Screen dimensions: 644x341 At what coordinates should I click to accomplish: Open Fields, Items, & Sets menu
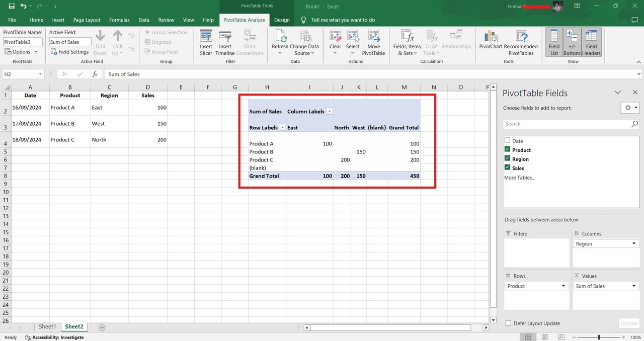point(407,42)
